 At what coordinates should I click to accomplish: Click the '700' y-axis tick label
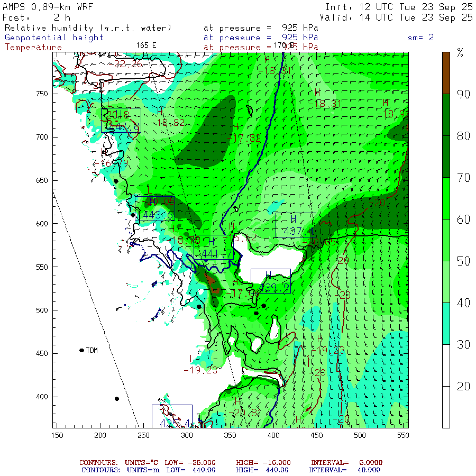(42, 137)
